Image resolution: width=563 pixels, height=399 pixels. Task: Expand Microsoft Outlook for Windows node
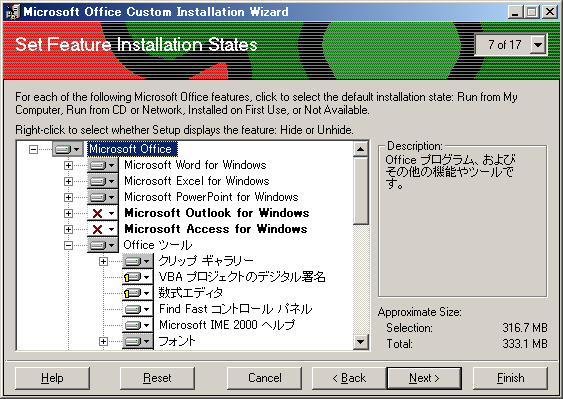[68, 213]
